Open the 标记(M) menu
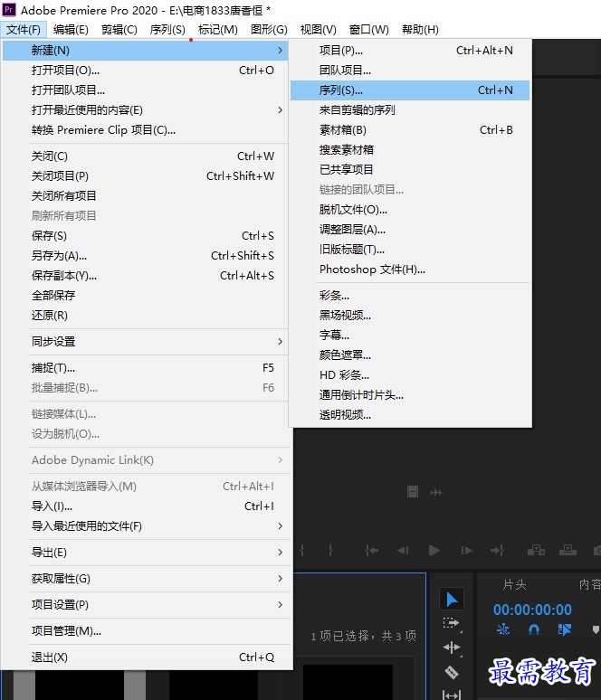The height and width of the screenshot is (700, 601). tap(217, 30)
